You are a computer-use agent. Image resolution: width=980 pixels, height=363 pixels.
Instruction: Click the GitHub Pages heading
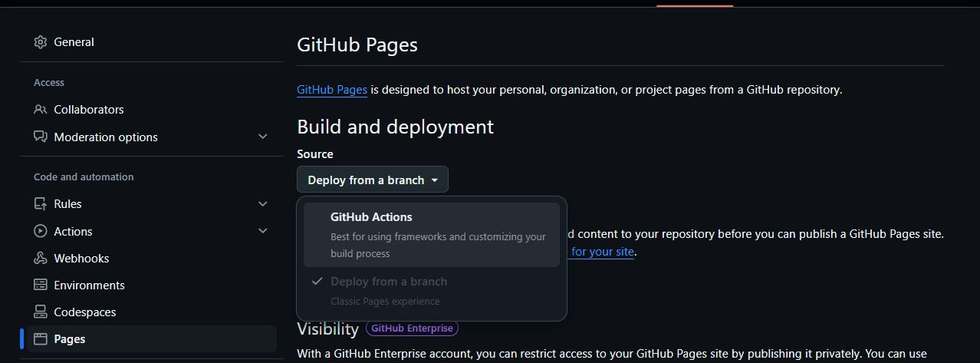coord(357,45)
